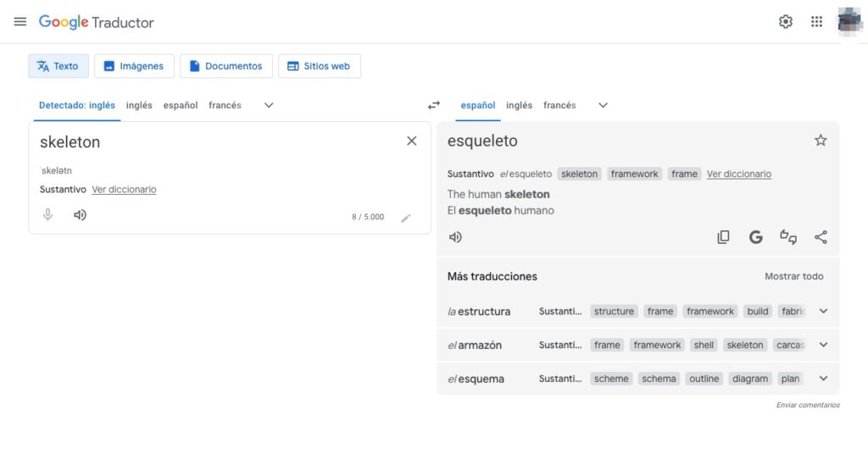Copy the translation to clipboard
This screenshot has width=868, height=454.
tap(723, 237)
